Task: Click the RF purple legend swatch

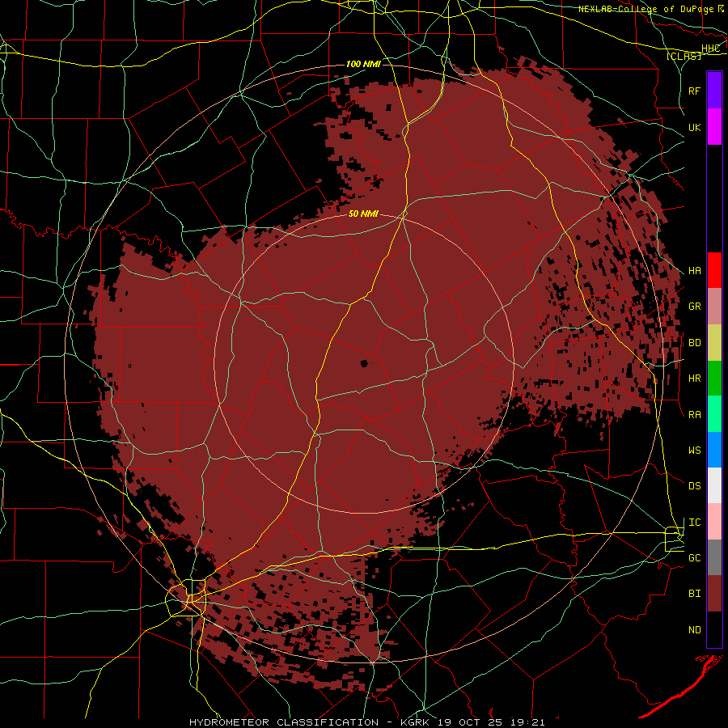Action: point(714,91)
